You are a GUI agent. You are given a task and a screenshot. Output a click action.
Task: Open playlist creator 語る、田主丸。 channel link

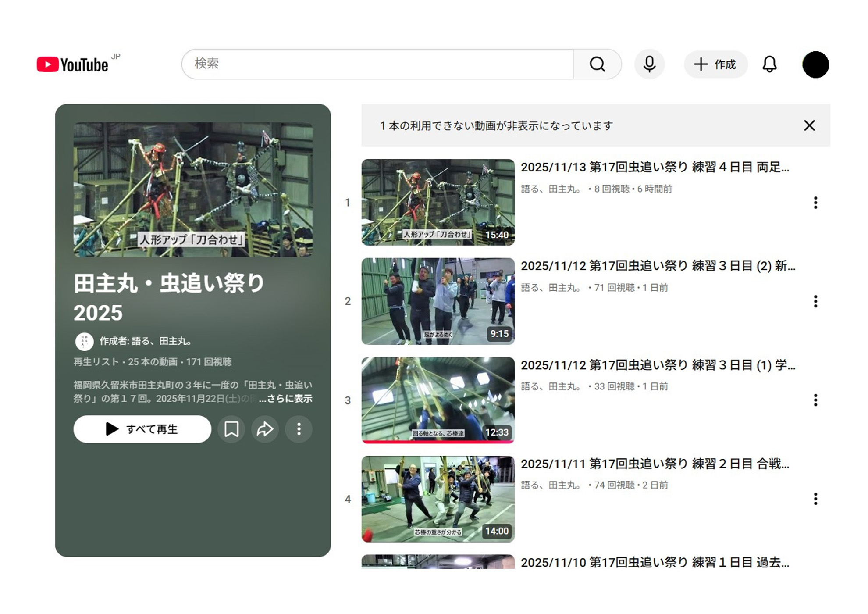pyautogui.click(x=160, y=341)
